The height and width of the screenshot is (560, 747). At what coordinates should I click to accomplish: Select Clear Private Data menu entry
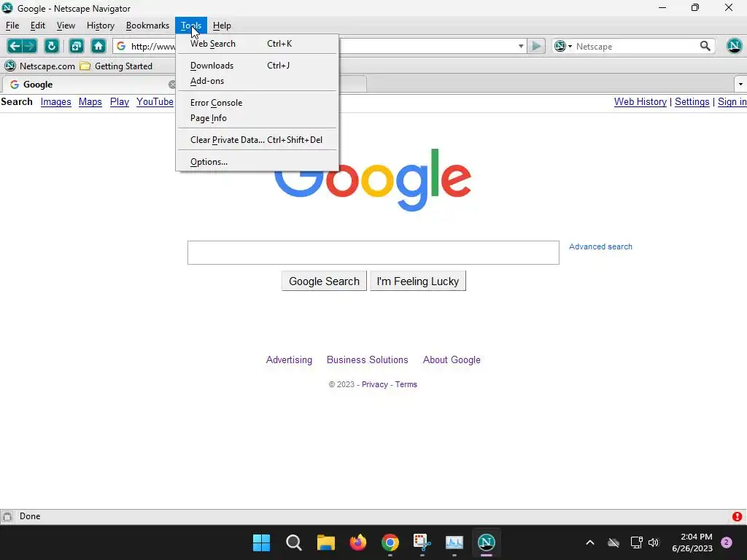click(258, 140)
